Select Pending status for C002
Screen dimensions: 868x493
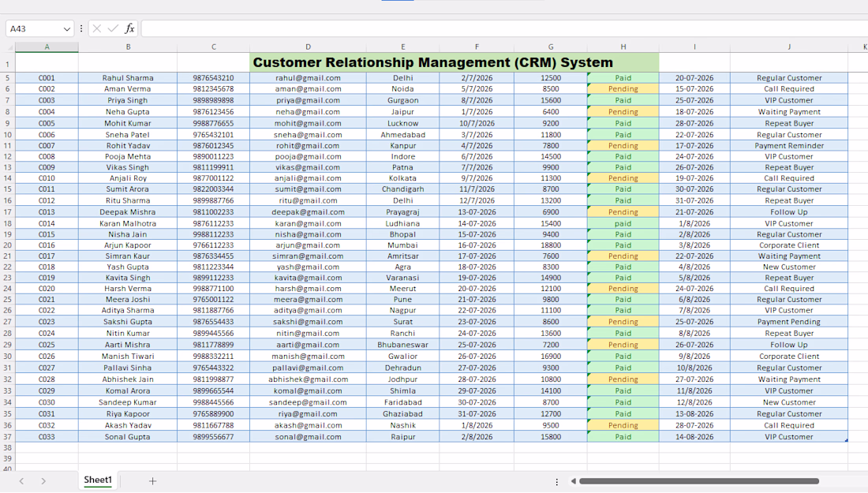pos(623,88)
